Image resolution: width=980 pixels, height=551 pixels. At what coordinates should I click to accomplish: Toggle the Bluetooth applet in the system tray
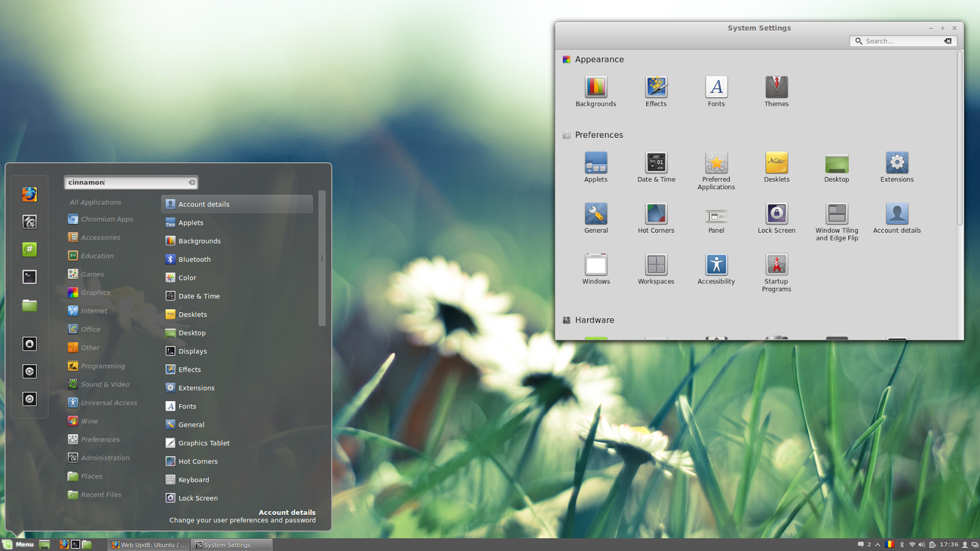pyautogui.click(x=902, y=544)
